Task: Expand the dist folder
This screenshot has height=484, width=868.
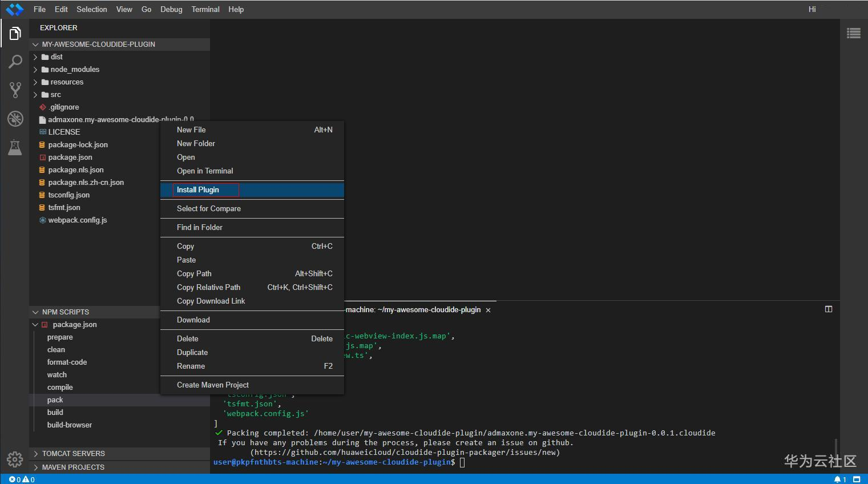Action: 56,57
